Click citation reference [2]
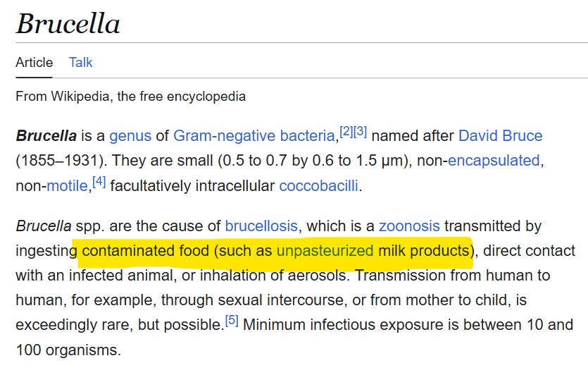Viewport: 588px width, 375px height. coord(346,131)
